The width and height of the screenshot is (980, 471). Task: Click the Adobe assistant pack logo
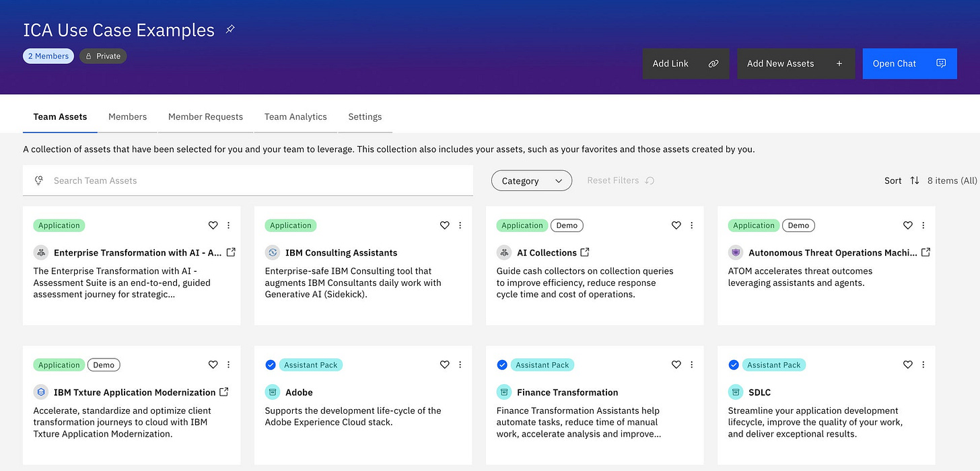273,392
